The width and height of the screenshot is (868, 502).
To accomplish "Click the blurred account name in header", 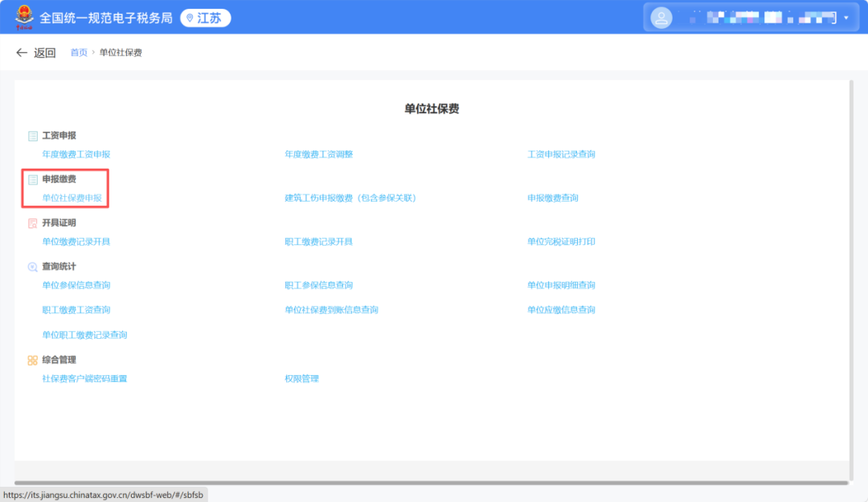I will pos(764,18).
